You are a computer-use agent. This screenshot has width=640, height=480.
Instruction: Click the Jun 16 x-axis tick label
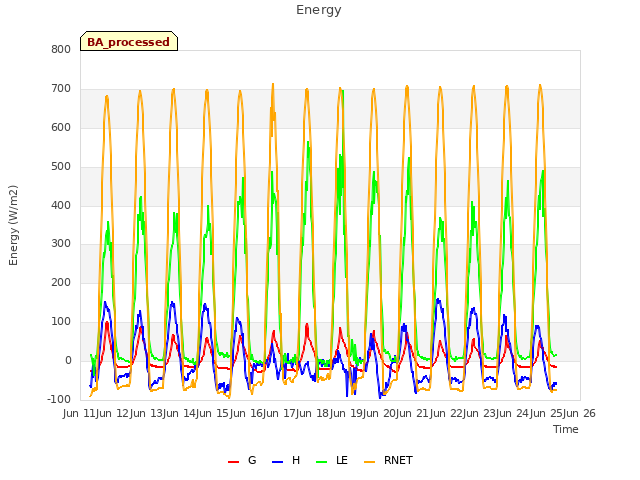tap(247, 413)
